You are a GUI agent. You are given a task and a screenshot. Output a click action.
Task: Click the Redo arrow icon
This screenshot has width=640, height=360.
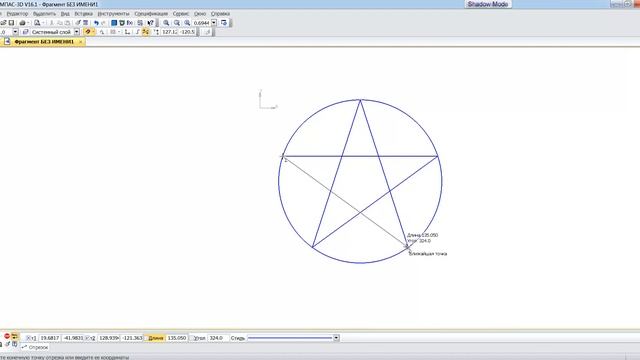[x=103, y=23]
